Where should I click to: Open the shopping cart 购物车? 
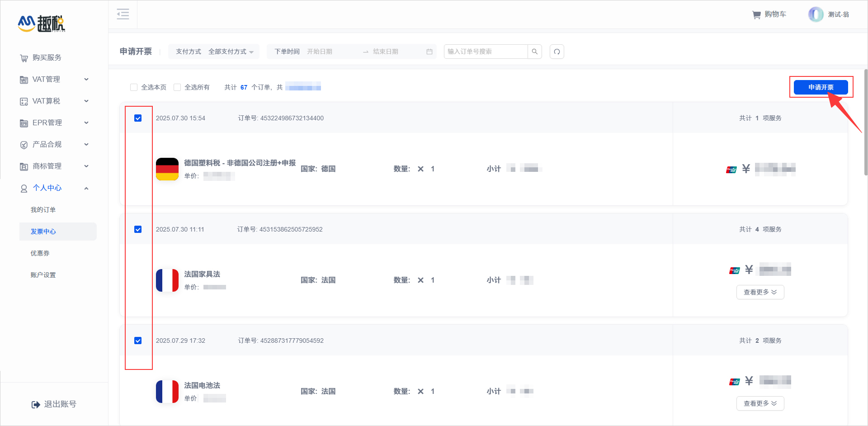769,14
